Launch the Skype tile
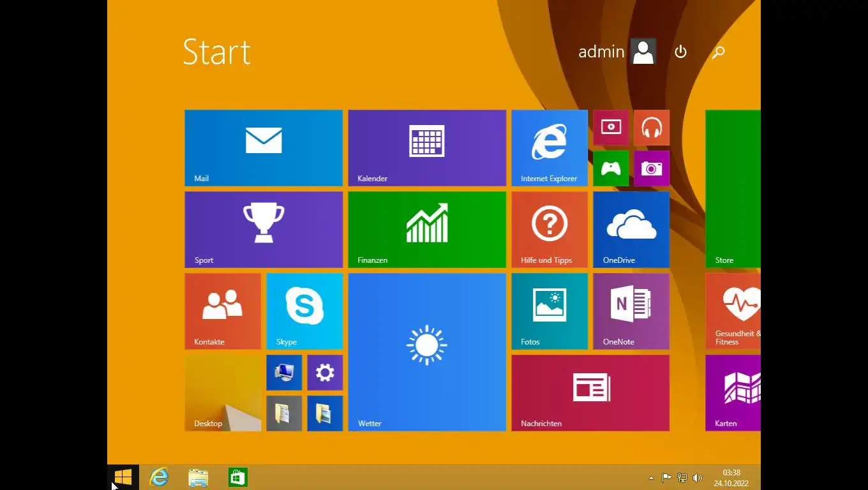 coord(304,311)
